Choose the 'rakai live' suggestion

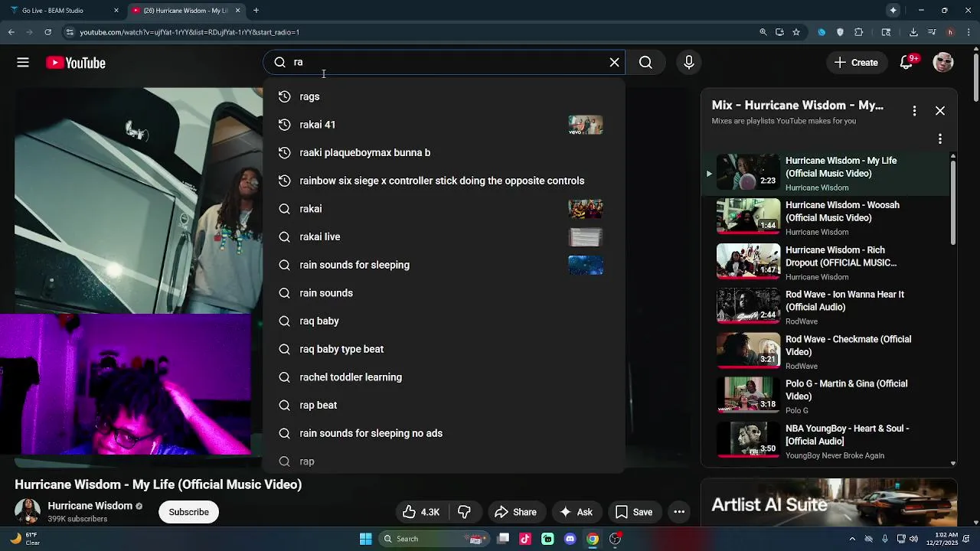click(x=444, y=236)
